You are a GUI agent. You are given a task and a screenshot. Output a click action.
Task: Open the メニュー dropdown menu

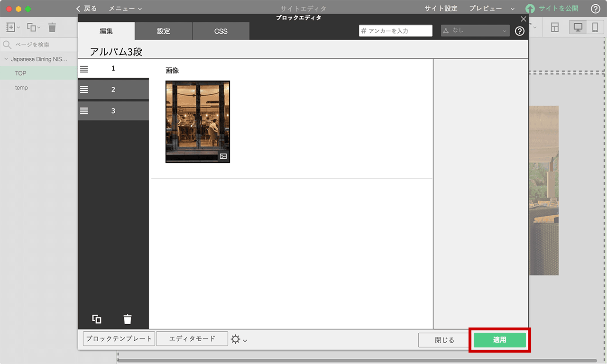(125, 9)
